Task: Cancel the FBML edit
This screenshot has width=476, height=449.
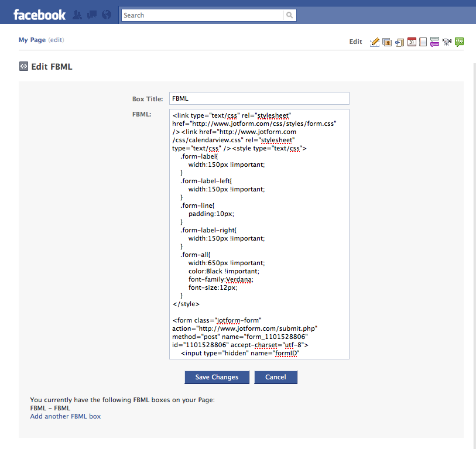Action: (276, 377)
